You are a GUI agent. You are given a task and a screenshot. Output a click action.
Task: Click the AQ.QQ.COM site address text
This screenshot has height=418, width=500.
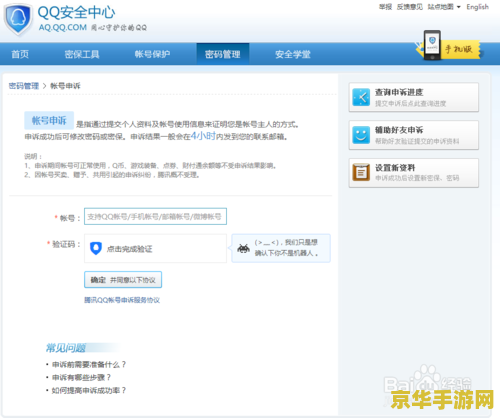coord(63,27)
